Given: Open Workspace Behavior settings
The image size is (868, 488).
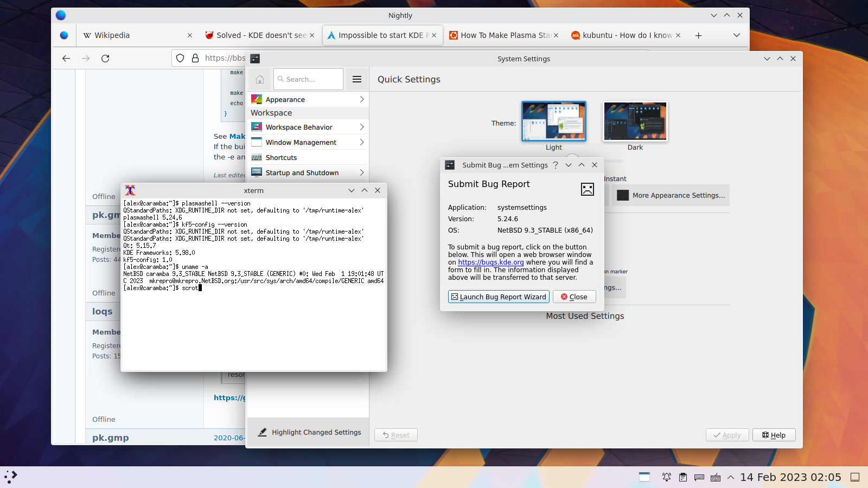Looking at the screenshot, I should 308,127.
